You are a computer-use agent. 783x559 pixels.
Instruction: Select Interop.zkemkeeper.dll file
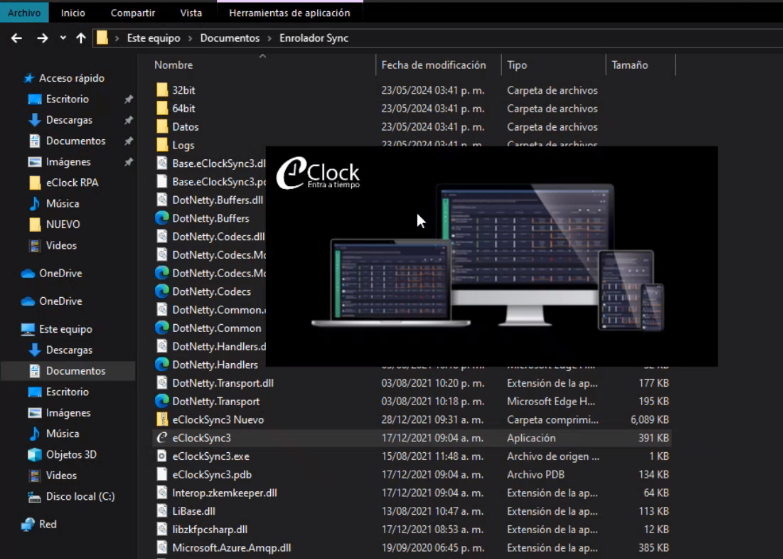[x=225, y=493]
